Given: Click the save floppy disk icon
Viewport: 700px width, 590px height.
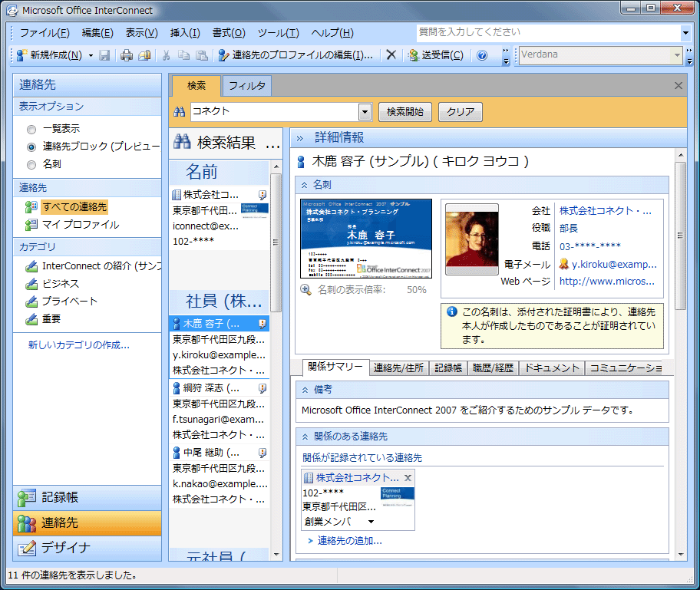Looking at the screenshot, I should (104, 55).
